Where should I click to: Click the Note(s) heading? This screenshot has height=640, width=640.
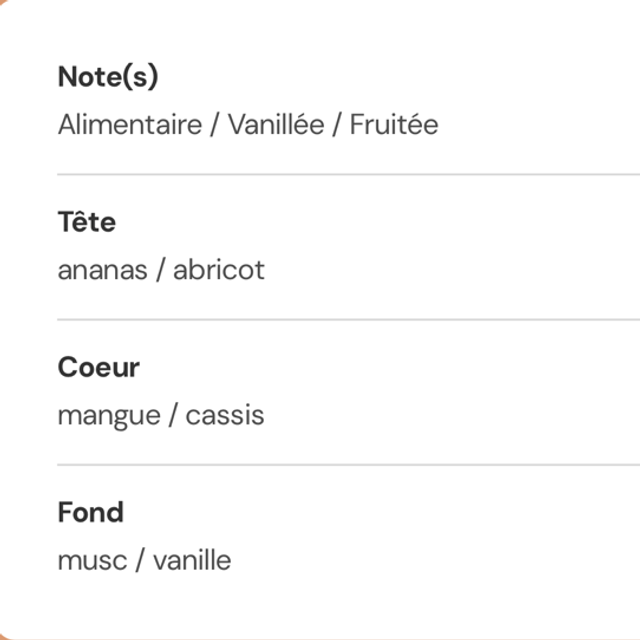click(x=108, y=77)
